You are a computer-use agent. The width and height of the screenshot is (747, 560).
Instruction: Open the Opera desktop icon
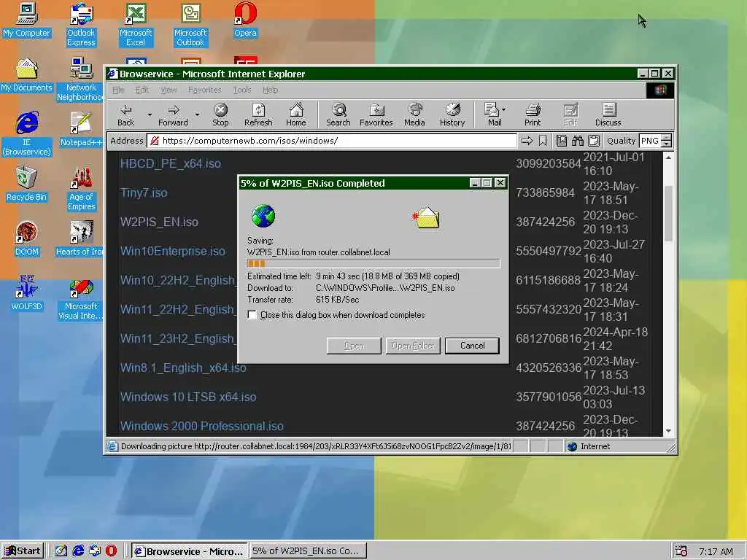[245, 20]
